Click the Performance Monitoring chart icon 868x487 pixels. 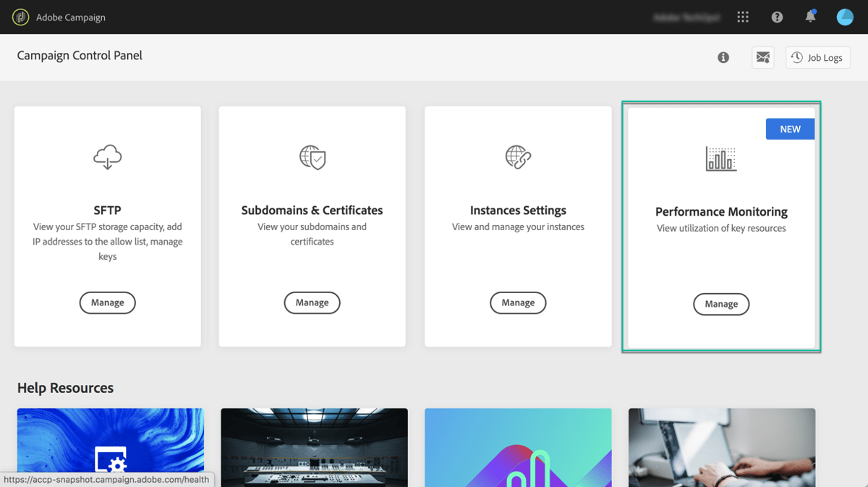pyautogui.click(x=720, y=158)
